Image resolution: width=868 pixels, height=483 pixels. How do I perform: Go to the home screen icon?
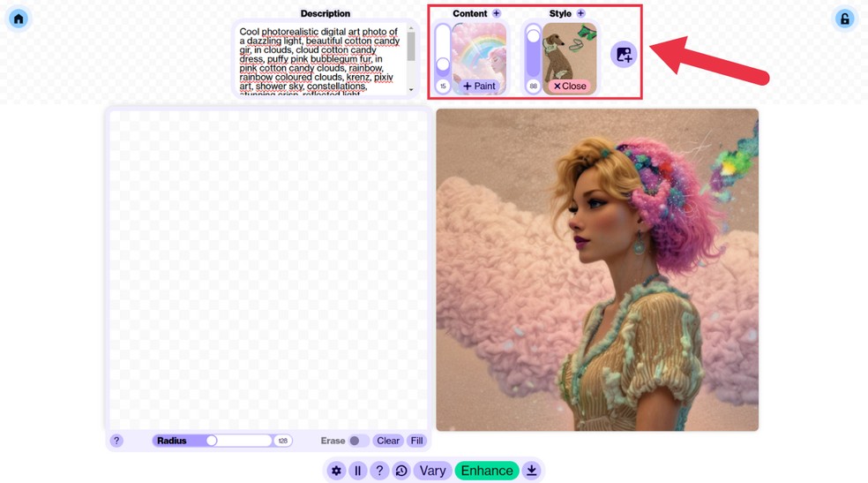[19, 19]
